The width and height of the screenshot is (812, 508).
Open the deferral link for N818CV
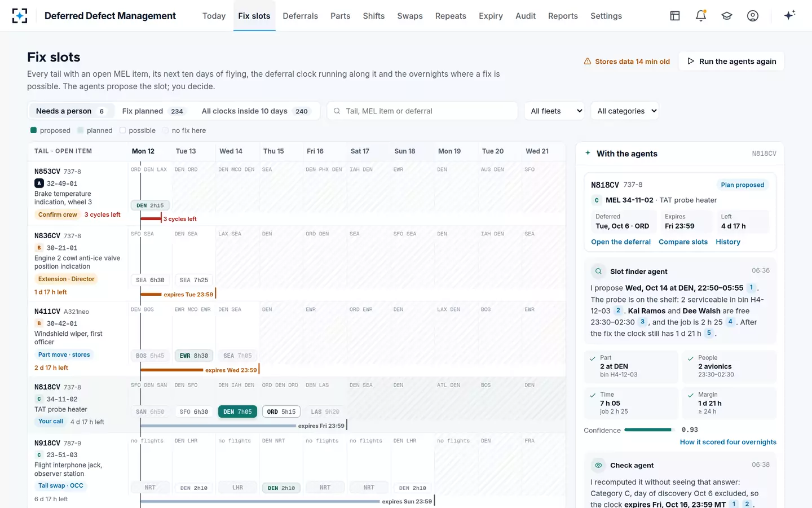tap(621, 242)
